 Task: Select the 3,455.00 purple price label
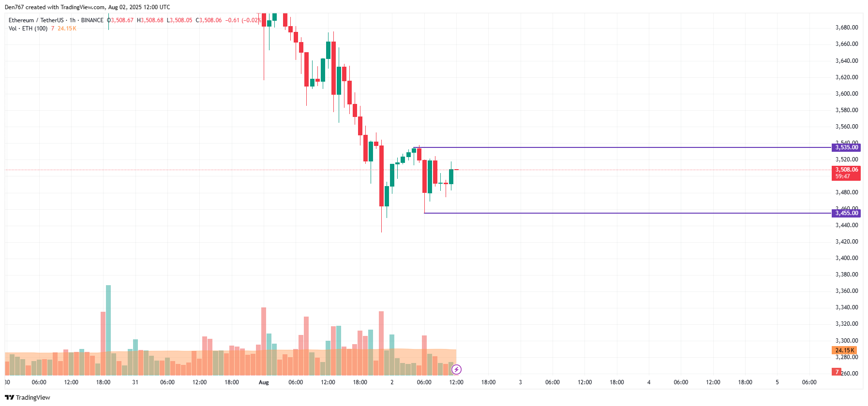pos(846,213)
